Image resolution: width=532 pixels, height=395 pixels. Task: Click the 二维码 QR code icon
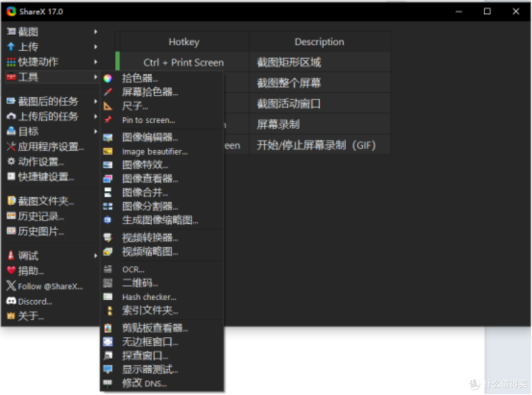108,283
